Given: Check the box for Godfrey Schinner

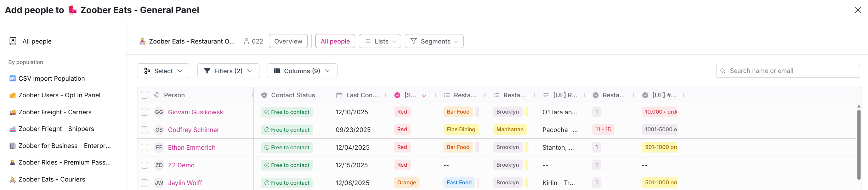Looking at the screenshot, I should tap(144, 130).
